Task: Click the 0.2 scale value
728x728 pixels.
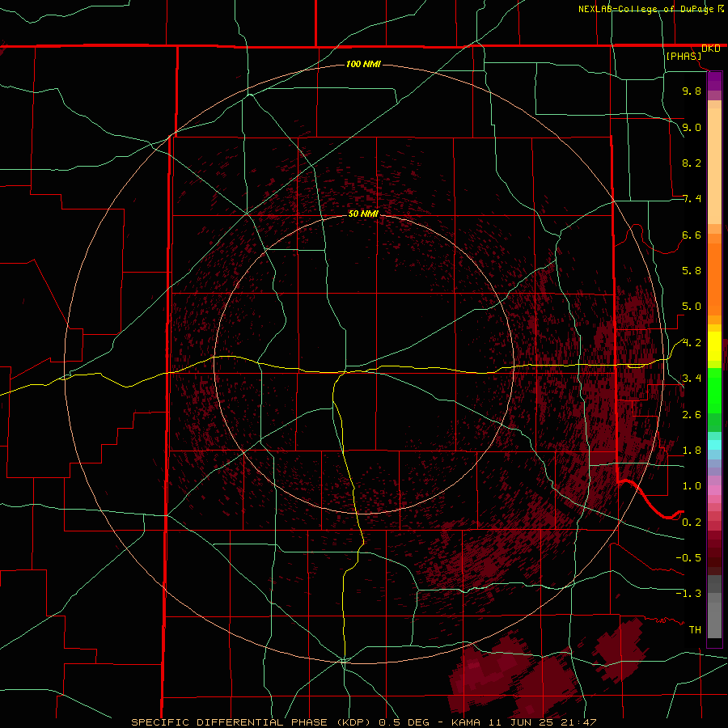Action: click(x=692, y=523)
